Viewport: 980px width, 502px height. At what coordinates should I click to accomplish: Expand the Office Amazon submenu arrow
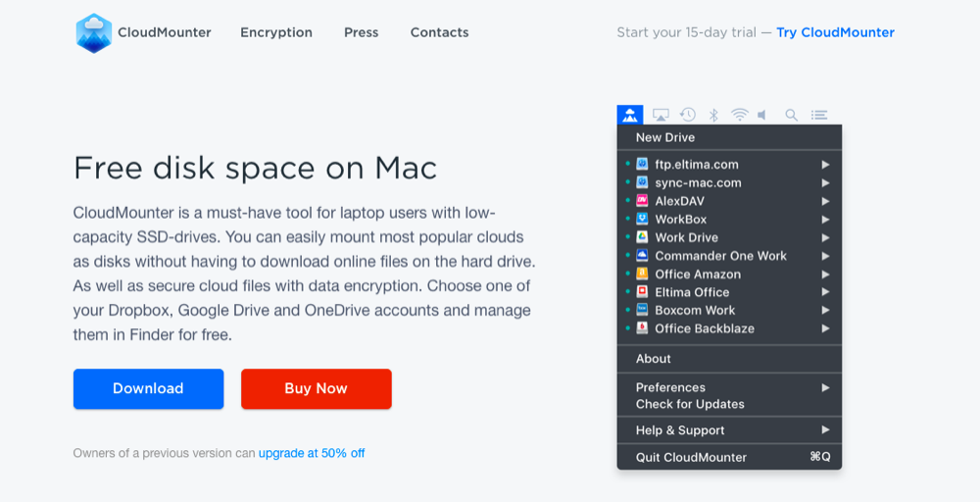825,274
